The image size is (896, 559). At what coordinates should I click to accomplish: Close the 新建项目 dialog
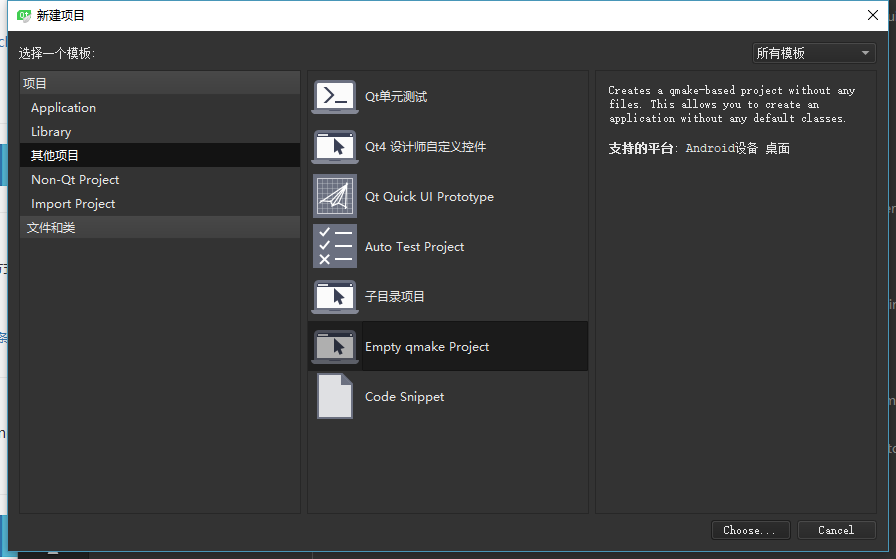[873, 15]
